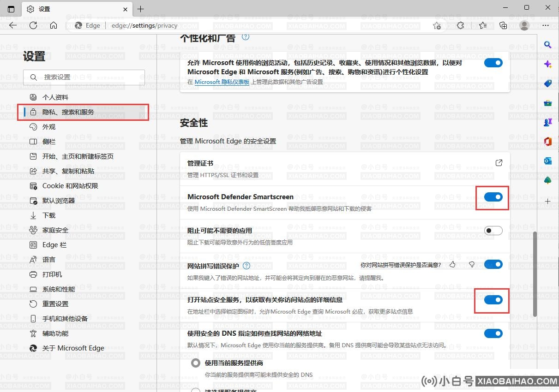Viewport: 559px width, 392px height.
Task: Open the sidebar Tools briefcase icon
Action: click(x=548, y=103)
